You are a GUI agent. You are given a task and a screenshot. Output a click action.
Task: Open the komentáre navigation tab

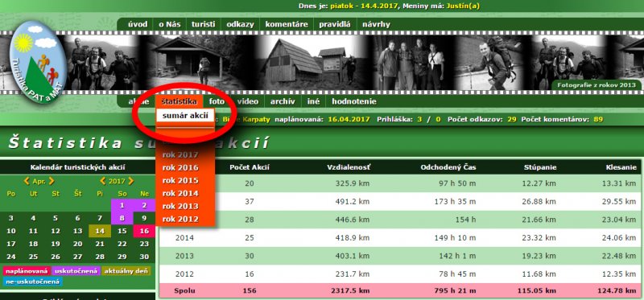[x=287, y=24]
